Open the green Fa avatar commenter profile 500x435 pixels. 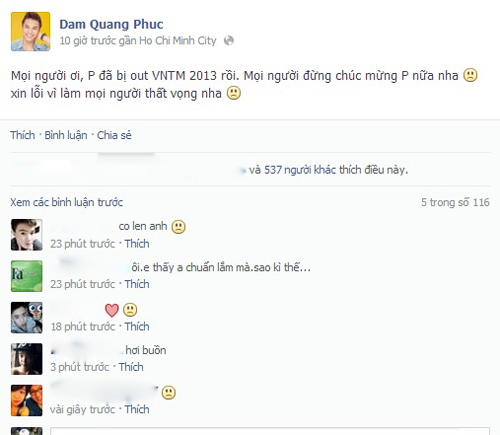pyautogui.click(x=26, y=276)
